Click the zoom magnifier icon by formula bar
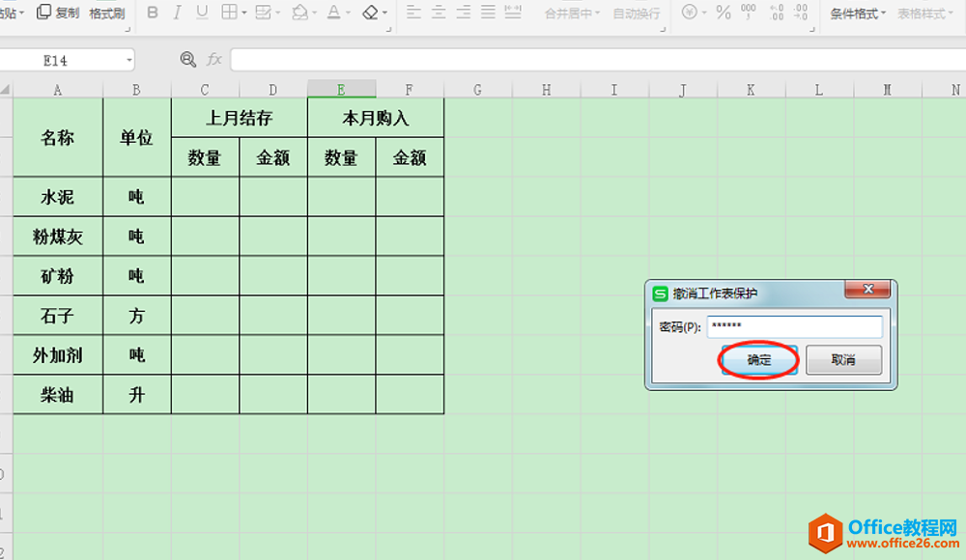This screenshot has height=560, width=966. coord(188,59)
